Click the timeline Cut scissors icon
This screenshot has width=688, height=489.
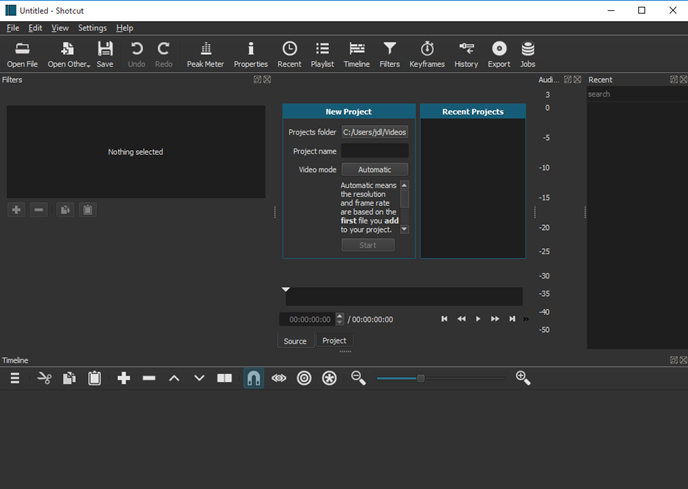click(44, 378)
